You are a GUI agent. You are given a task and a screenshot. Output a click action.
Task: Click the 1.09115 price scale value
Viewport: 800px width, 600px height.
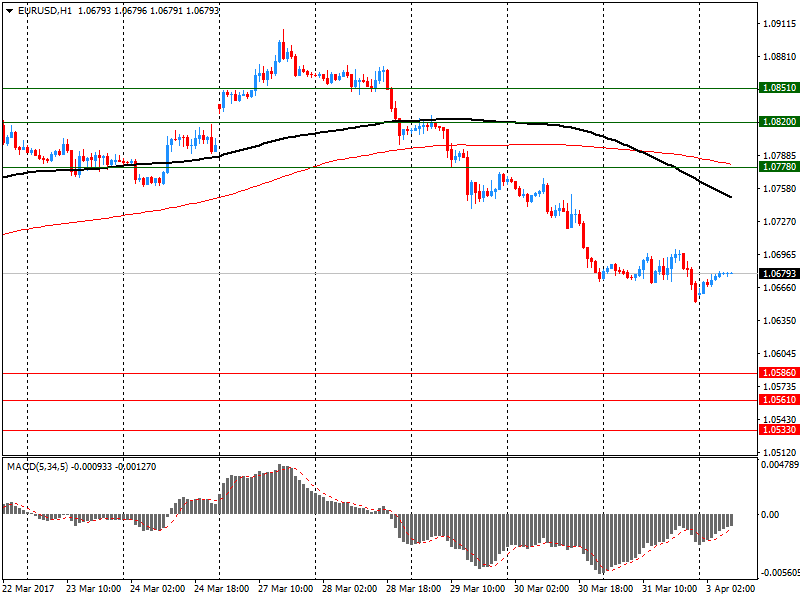780,23
